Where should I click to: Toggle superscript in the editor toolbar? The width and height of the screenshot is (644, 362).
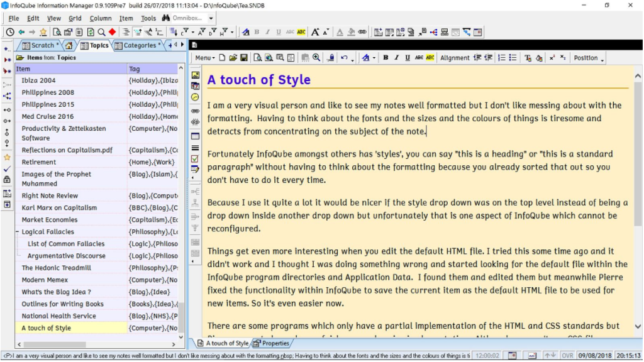552,58
